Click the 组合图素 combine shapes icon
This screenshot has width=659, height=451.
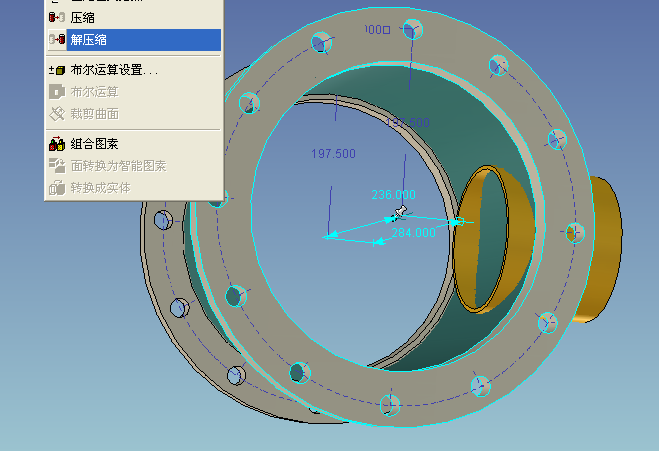click(x=57, y=144)
